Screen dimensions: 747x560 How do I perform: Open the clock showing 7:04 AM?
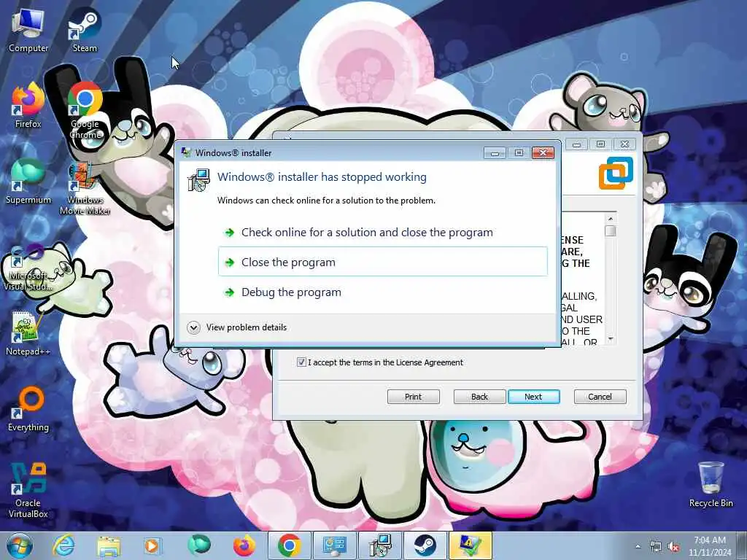click(x=709, y=545)
